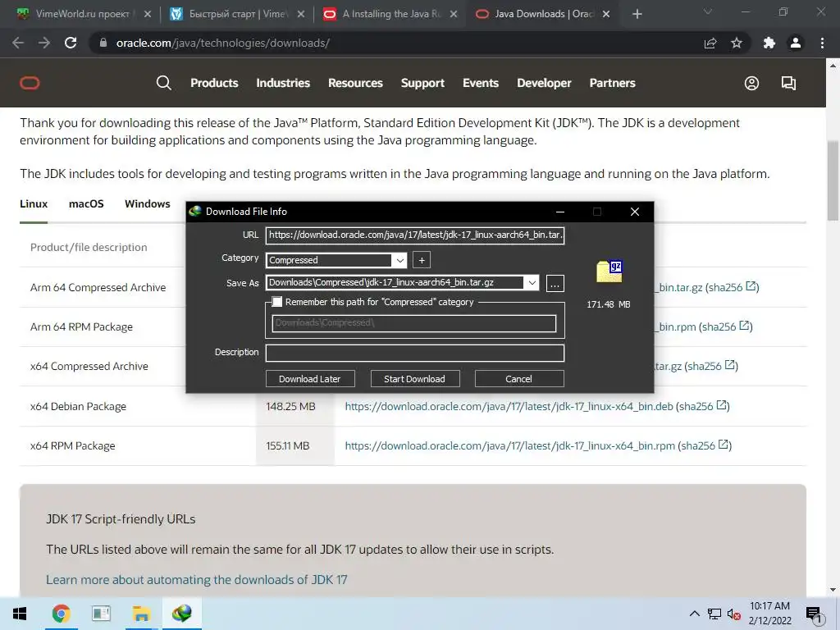Show hidden system tray icons
Viewport: 840px width, 630px height.
pyautogui.click(x=694, y=614)
